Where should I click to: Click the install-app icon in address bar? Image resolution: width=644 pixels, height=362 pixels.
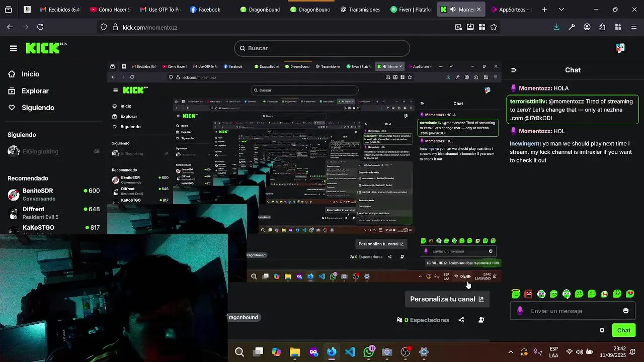pos(470,27)
